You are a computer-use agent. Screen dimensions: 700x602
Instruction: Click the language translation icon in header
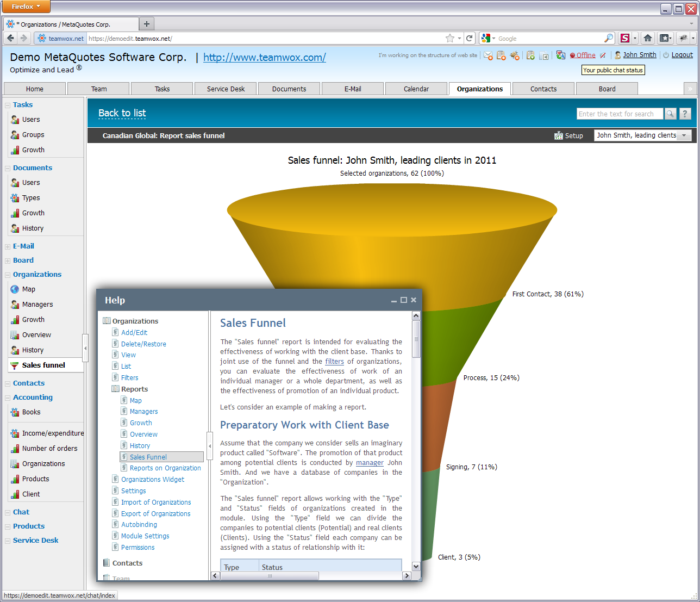pyautogui.click(x=560, y=55)
